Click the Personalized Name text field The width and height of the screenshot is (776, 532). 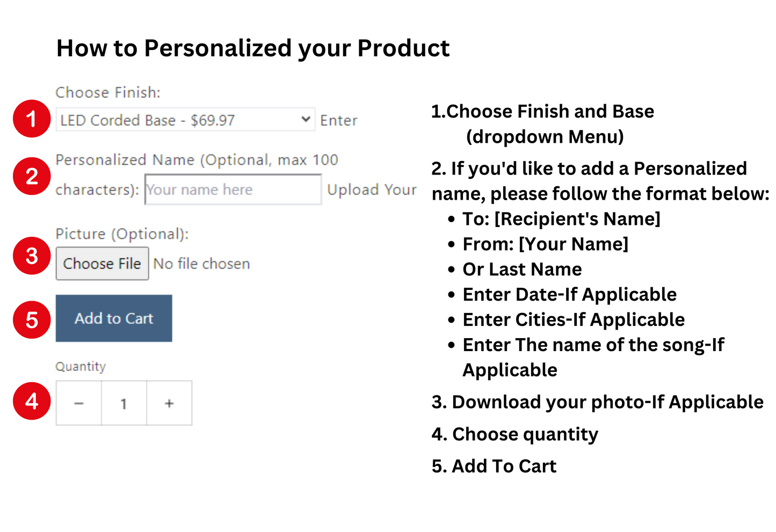tap(233, 190)
